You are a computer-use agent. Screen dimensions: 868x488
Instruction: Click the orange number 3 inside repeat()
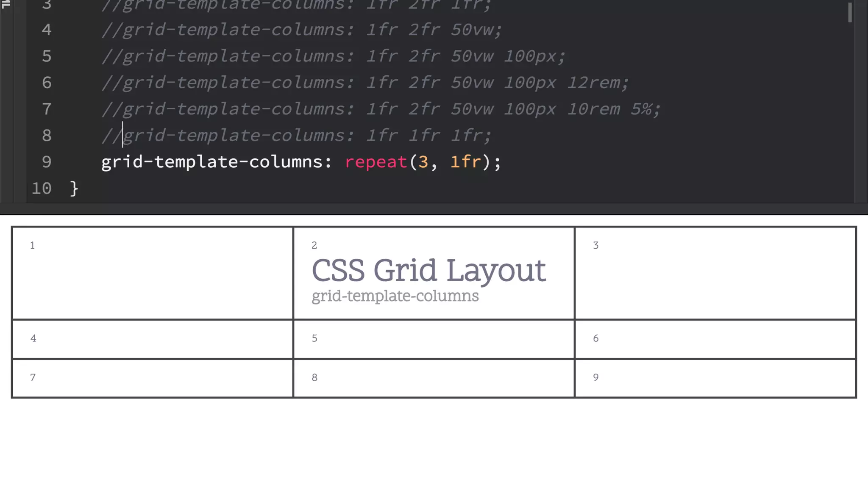tap(423, 162)
